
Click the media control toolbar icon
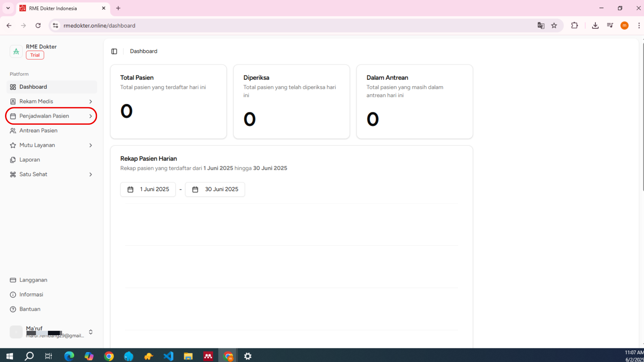(x=610, y=25)
